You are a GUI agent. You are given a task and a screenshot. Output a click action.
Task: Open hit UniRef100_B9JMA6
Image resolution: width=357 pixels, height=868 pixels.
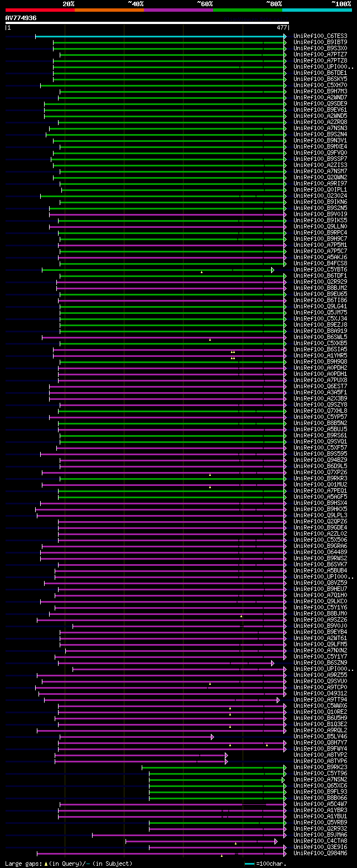click(320, 835)
